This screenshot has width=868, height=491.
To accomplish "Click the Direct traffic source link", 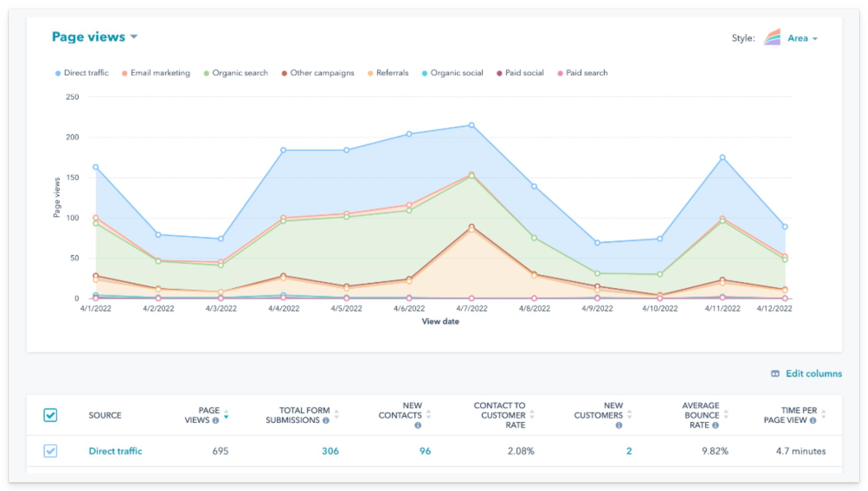I will click(x=116, y=451).
